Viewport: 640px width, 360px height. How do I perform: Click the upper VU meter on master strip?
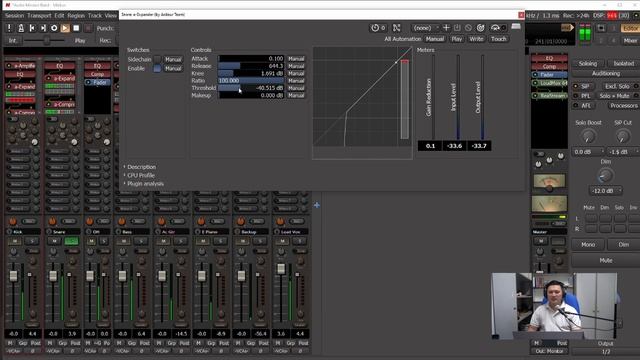[549, 182]
